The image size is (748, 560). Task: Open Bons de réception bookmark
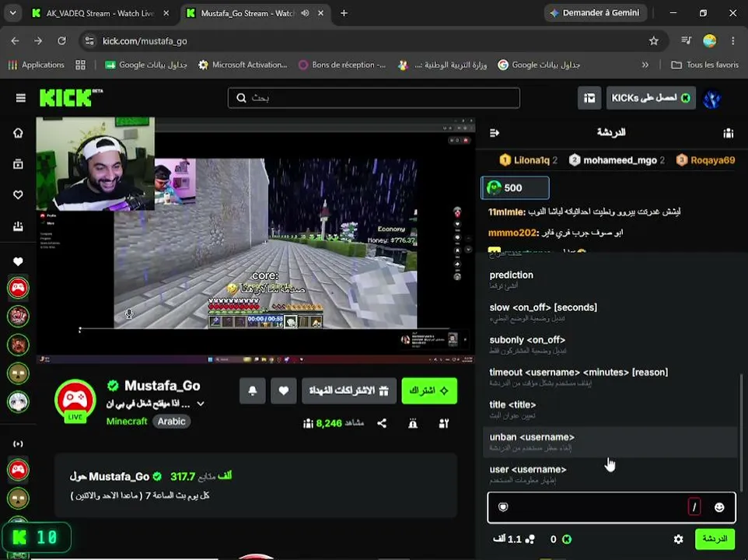[x=343, y=65]
